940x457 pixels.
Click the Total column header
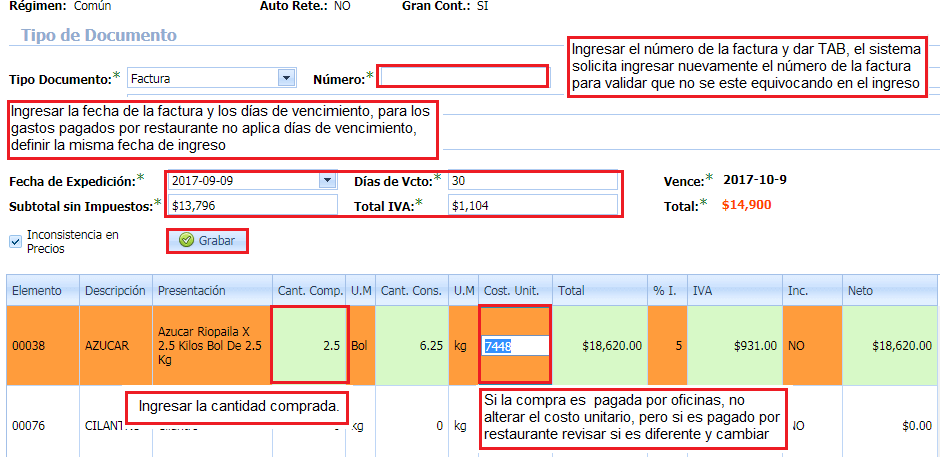(599, 291)
